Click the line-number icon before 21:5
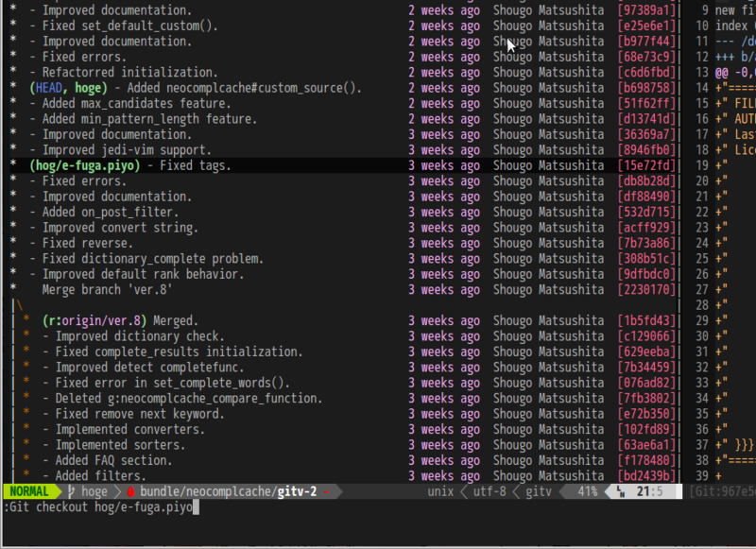The width and height of the screenshot is (756, 549). [621, 491]
